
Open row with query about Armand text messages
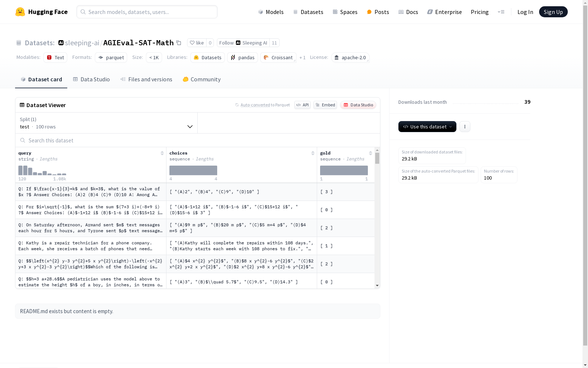point(90,228)
